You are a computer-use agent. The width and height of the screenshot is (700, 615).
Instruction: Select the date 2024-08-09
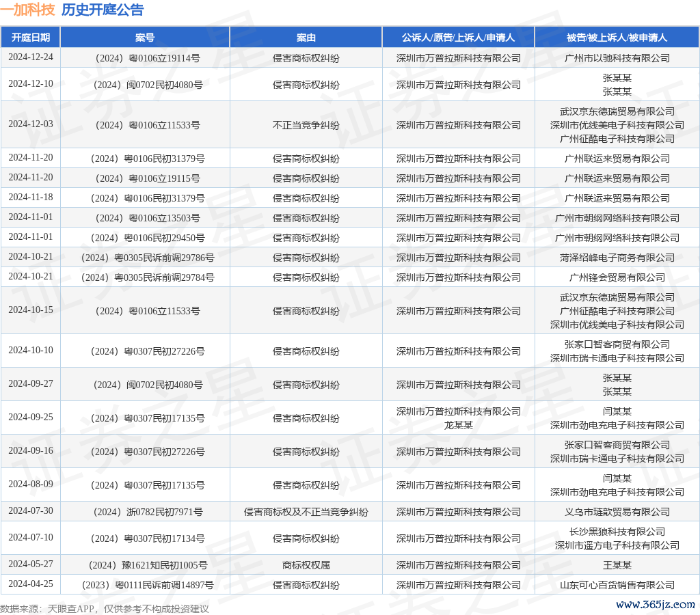coord(30,484)
